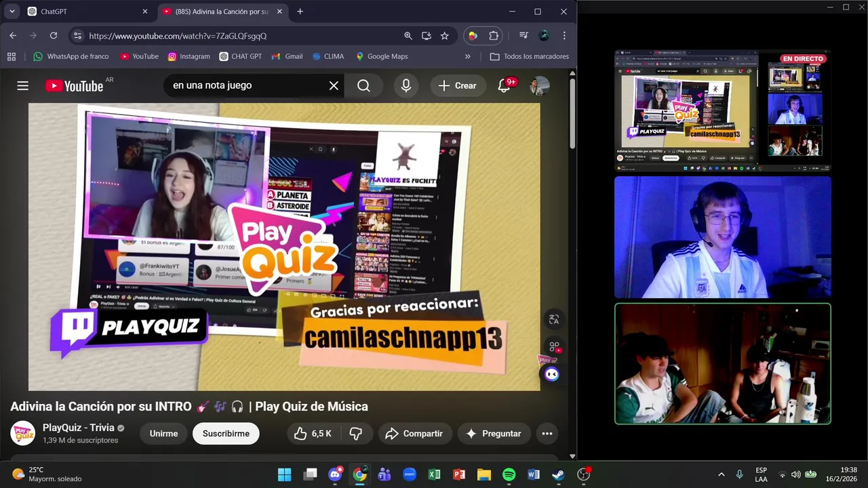Open YouTube notifications bell
Image resolution: width=868 pixels, height=488 pixels.
(x=504, y=85)
